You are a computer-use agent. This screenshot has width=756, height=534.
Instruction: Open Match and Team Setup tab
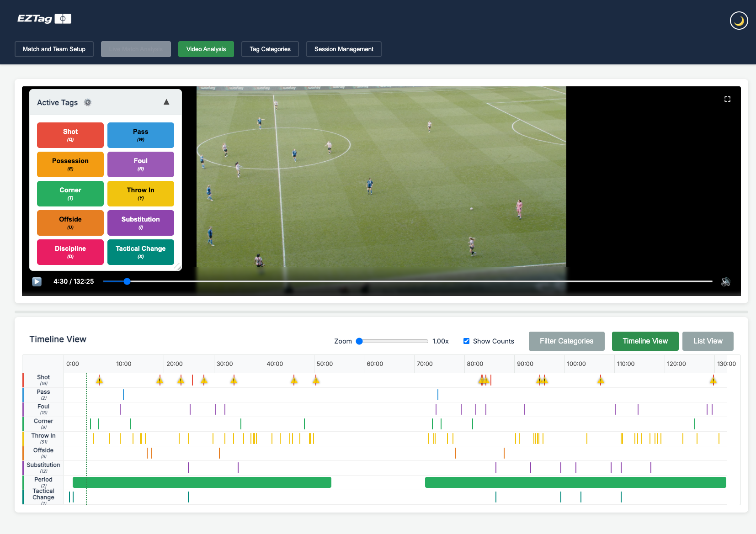pyautogui.click(x=54, y=49)
